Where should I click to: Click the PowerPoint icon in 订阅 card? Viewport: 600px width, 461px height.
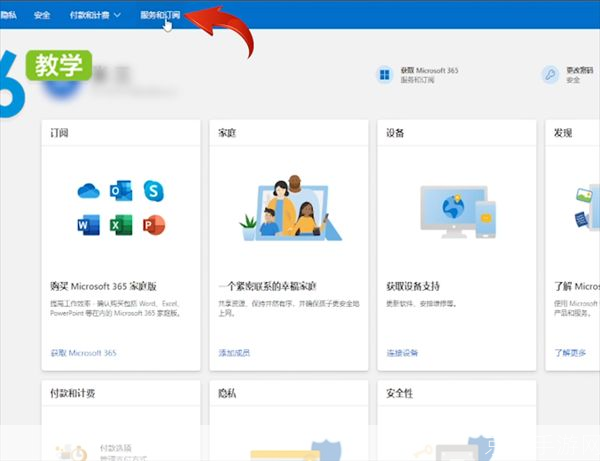pos(154,225)
